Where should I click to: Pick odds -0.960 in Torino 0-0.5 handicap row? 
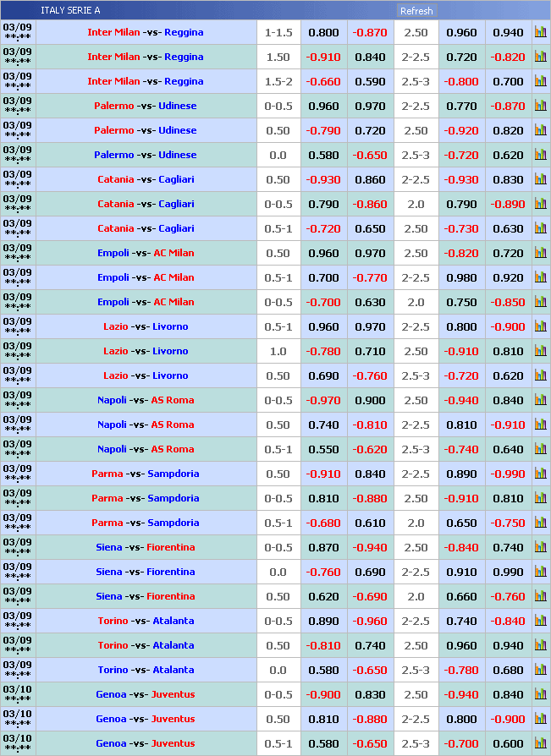[x=370, y=621]
